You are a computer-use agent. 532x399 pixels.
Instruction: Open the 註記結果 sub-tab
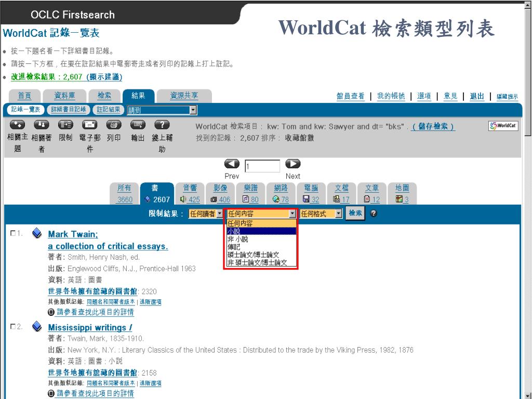coord(108,109)
